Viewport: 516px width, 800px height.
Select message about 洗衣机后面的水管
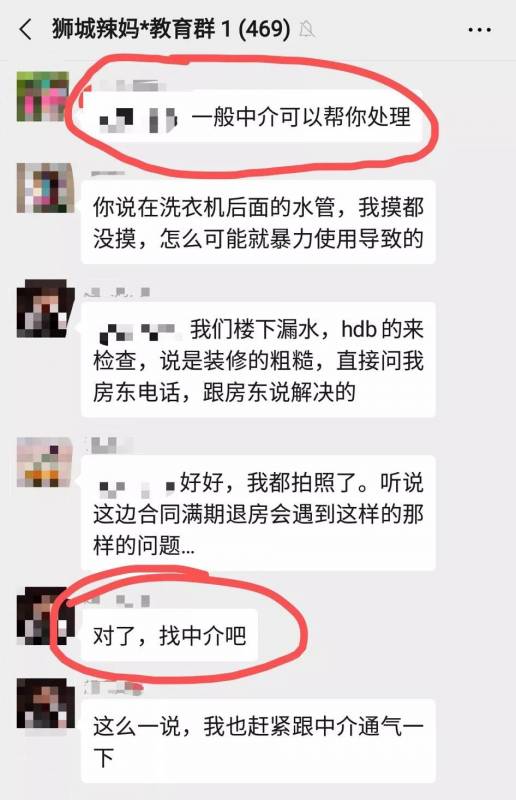(x=258, y=222)
